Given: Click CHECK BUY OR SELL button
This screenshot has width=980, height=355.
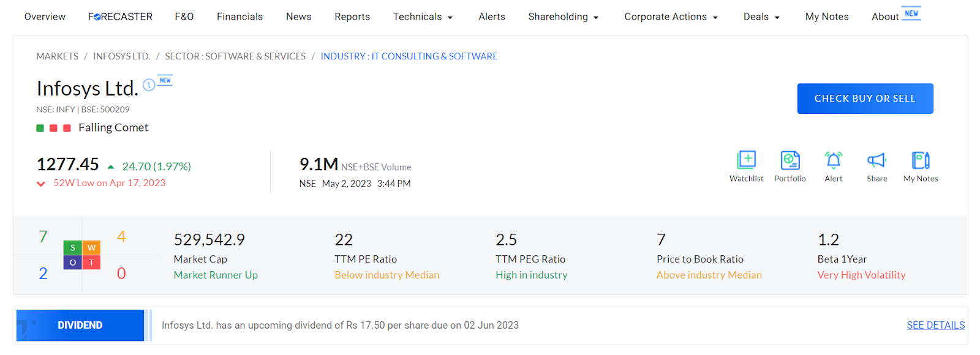Looking at the screenshot, I should point(865,99).
